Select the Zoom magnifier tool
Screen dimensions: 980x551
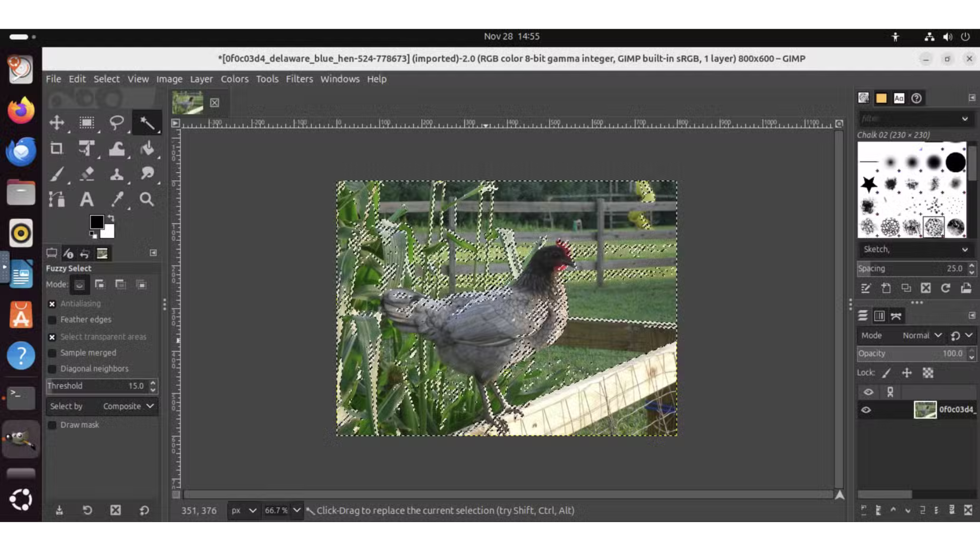click(x=147, y=199)
